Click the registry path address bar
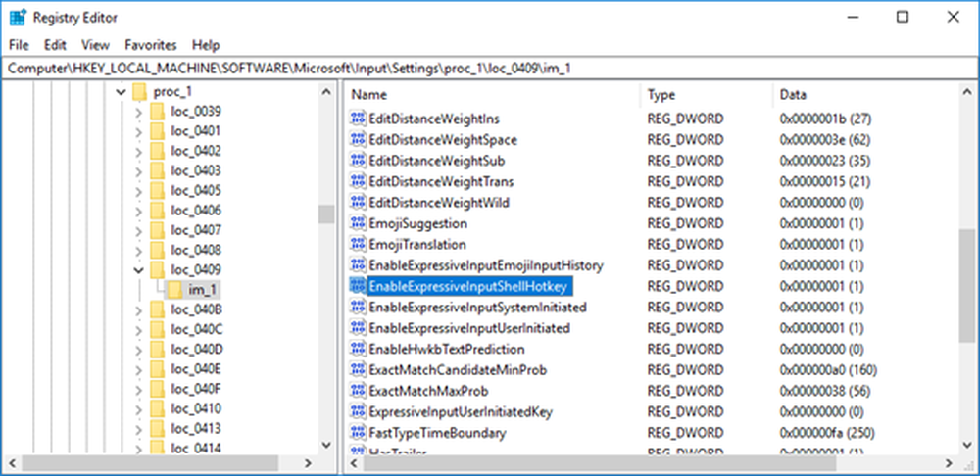The height and width of the screenshot is (476, 980). [490, 69]
